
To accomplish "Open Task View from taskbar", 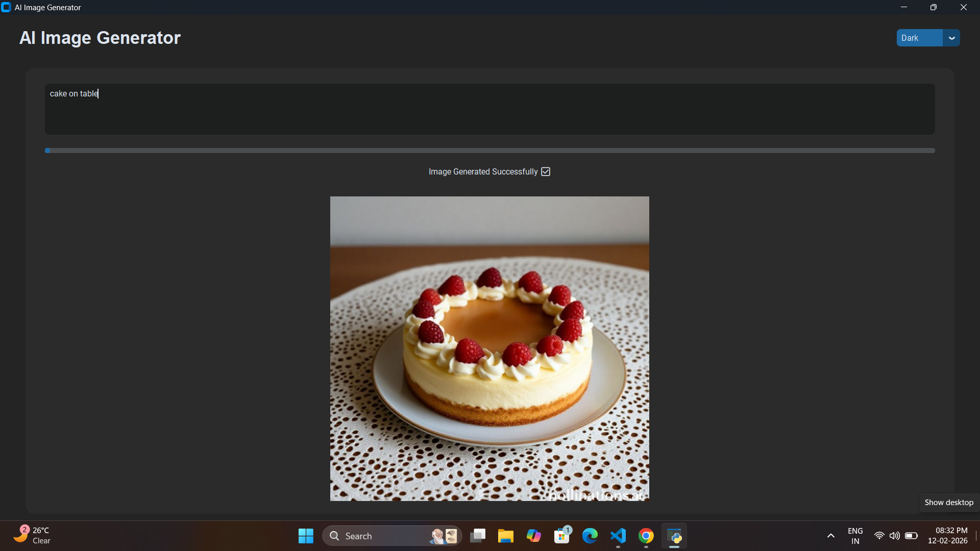I will pyautogui.click(x=478, y=536).
